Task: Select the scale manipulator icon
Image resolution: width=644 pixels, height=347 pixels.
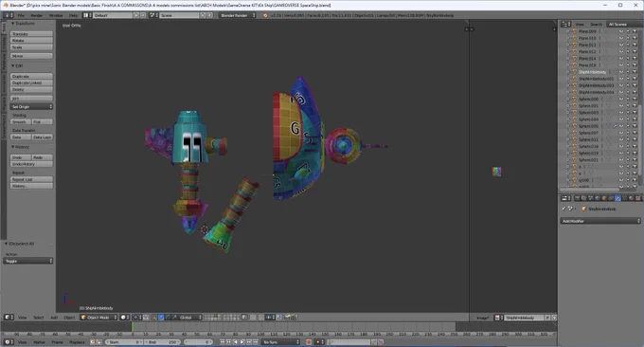Action: pyautogui.click(x=174, y=318)
